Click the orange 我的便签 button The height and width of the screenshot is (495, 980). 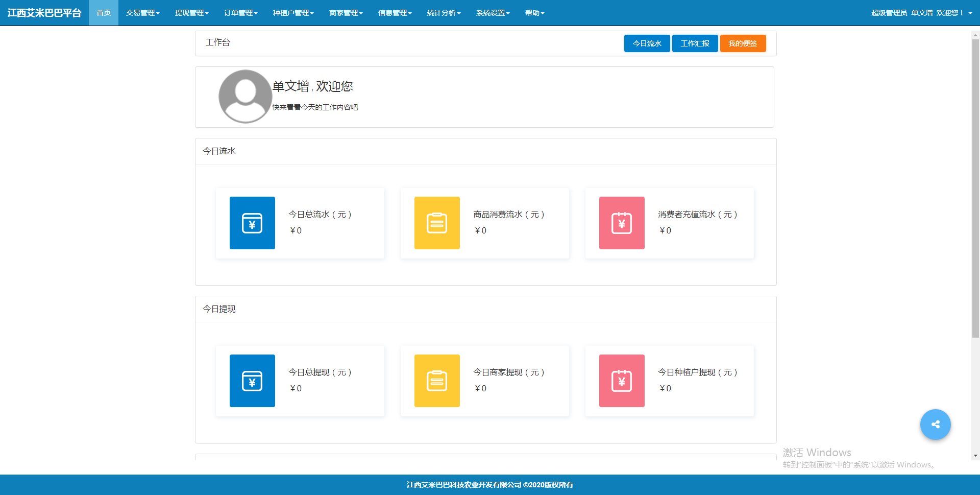pos(743,43)
